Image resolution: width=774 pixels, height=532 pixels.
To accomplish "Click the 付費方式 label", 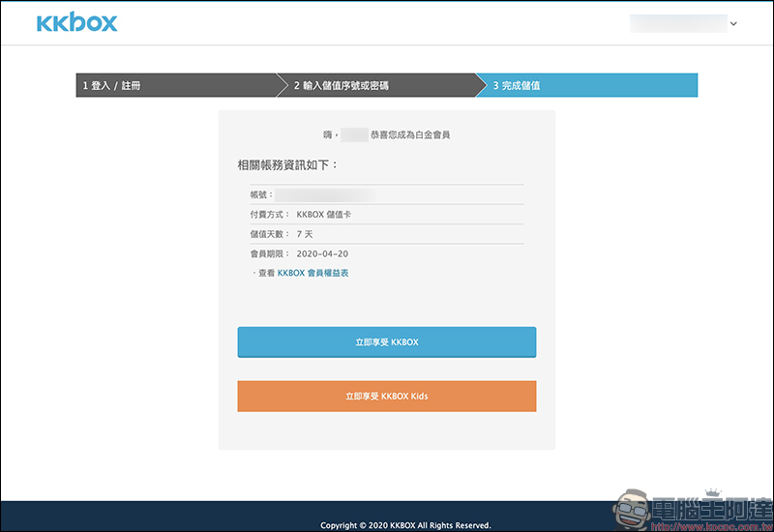I will pyautogui.click(x=269, y=214).
